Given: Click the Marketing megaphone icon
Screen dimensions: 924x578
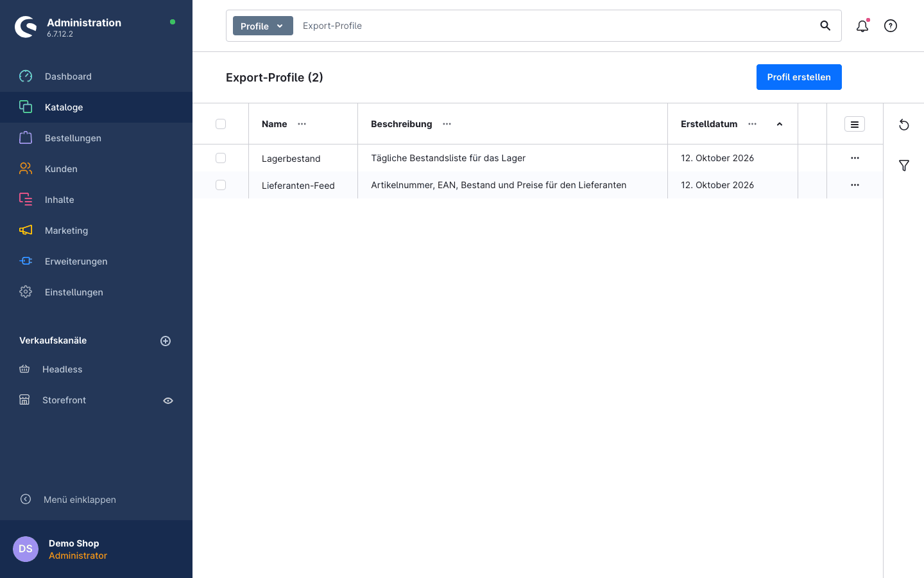Looking at the screenshot, I should point(26,231).
